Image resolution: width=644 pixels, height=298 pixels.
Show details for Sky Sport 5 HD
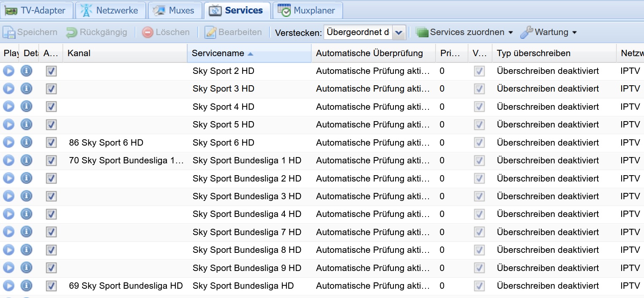click(x=26, y=125)
